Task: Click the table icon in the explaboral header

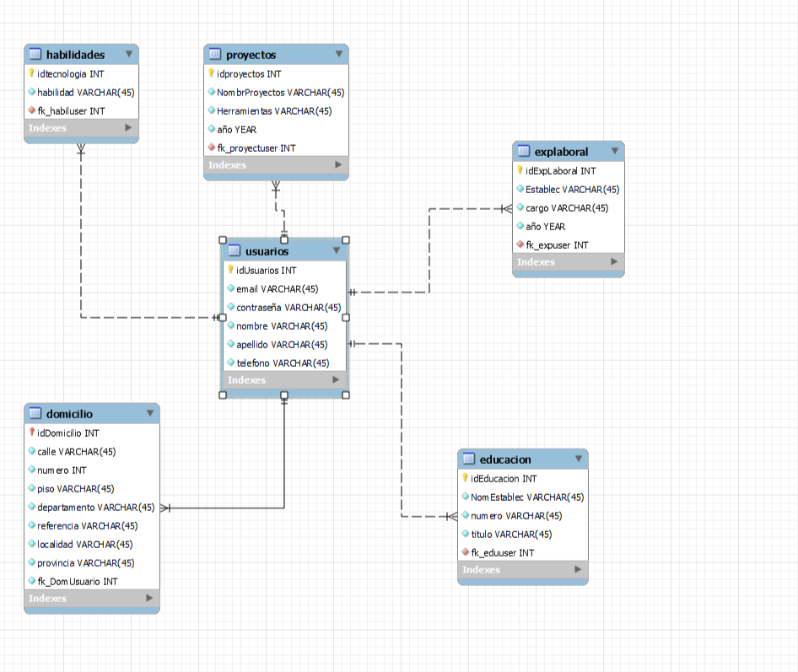Action: pos(523,151)
